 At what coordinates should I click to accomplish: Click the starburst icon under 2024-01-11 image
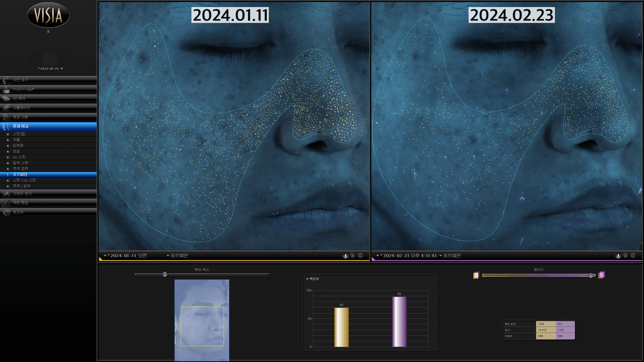(360, 256)
